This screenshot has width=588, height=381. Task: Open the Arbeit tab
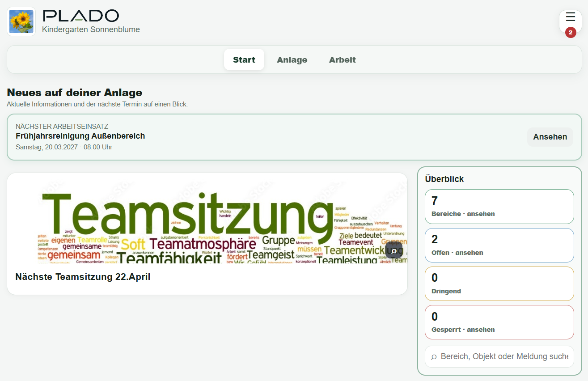(343, 59)
